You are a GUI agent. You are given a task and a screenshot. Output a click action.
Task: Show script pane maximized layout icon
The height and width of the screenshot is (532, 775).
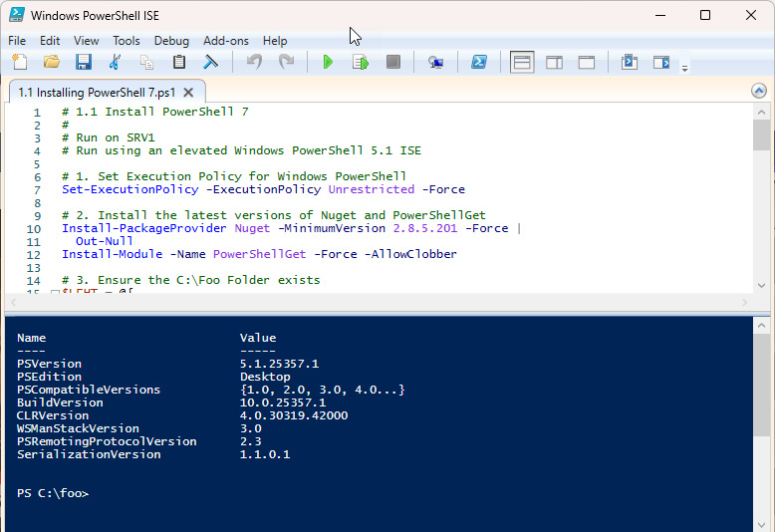[x=586, y=63]
